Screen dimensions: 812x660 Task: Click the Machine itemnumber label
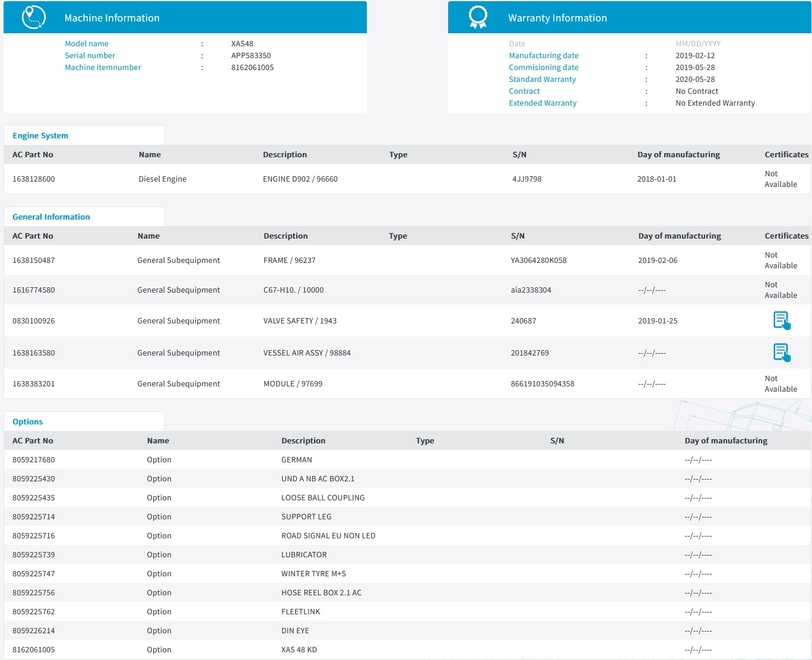pos(103,67)
